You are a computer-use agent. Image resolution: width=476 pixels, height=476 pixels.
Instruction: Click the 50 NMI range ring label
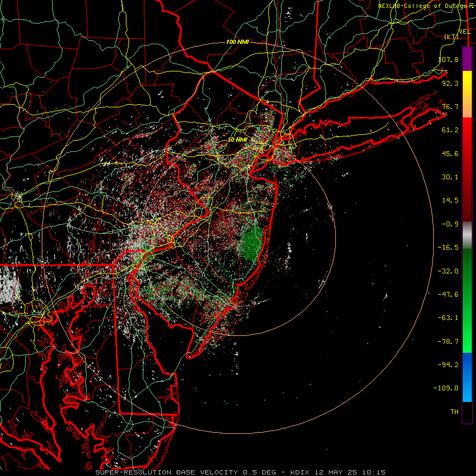237,140
